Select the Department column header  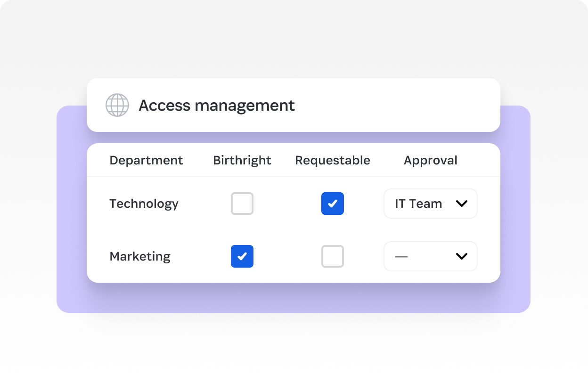coord(146,160)
